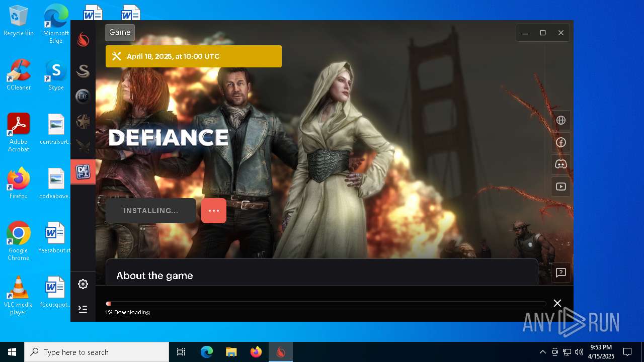Select the LC game icon in sidebar
This screenshot has width=644, height=362.
(x=83, y=96)
